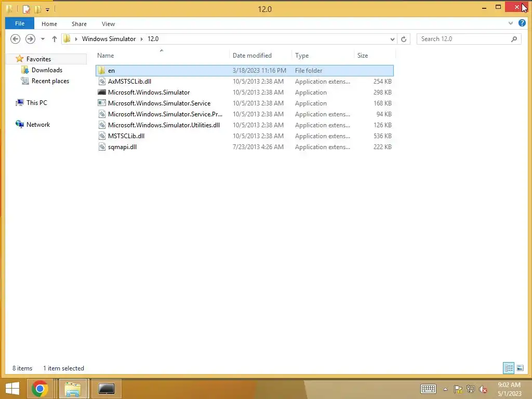Open Downloads in the navigation pane
This screenshot has width=532, height=399.
[47, 70]
